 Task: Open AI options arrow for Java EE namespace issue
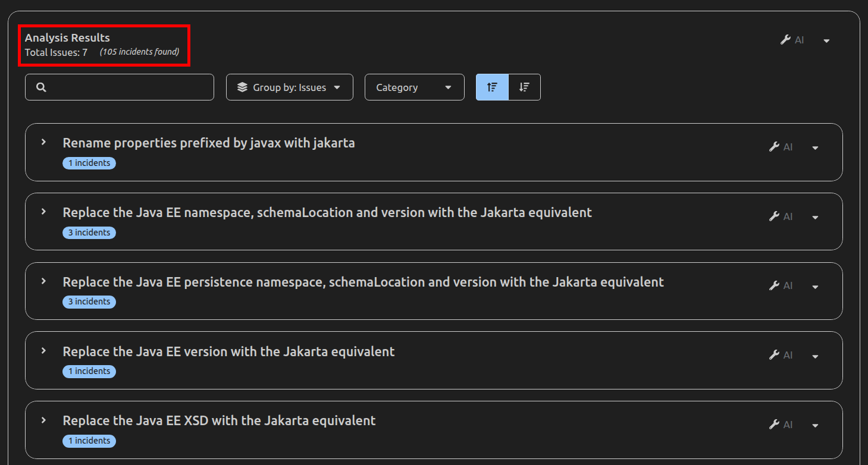pos(815,217)
